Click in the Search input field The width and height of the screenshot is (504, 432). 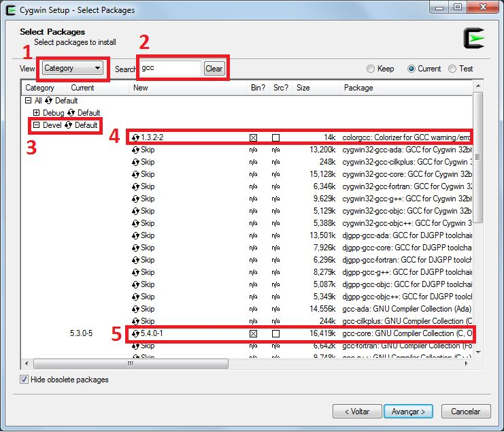coord(170,68)
